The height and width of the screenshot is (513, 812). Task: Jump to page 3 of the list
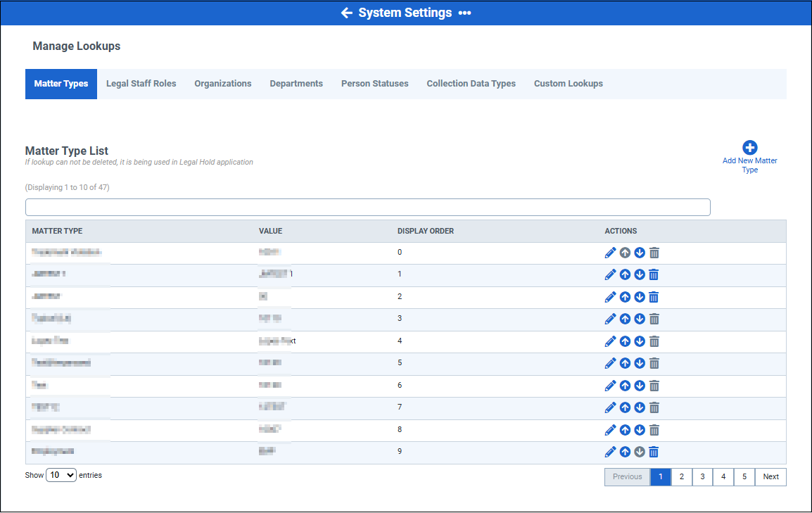tap(702, 477)
